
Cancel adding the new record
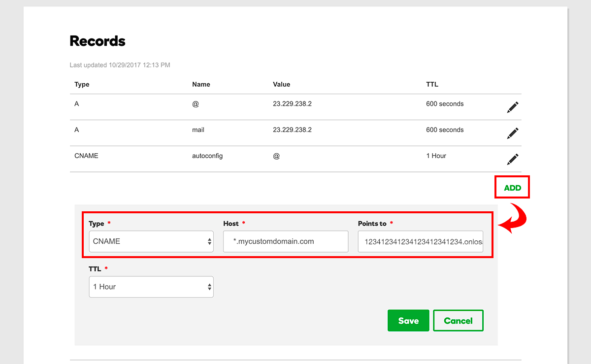click(458, 320)
